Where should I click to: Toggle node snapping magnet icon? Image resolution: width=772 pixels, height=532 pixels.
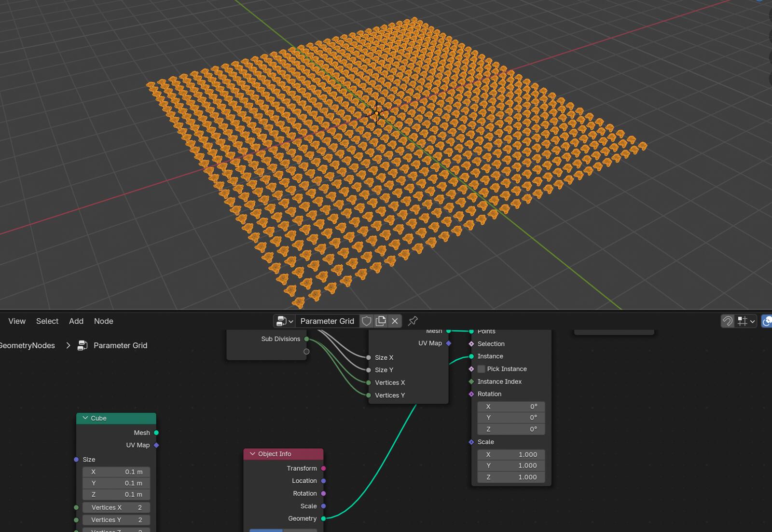point(727,321)
